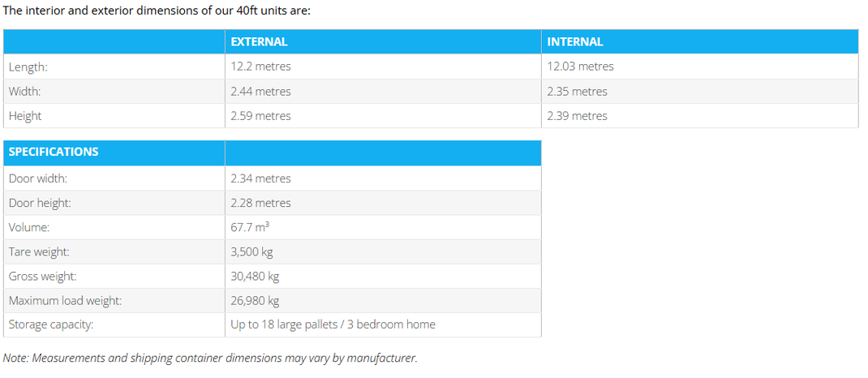Click the italic note about manufacturer variations

coord(210,358)
